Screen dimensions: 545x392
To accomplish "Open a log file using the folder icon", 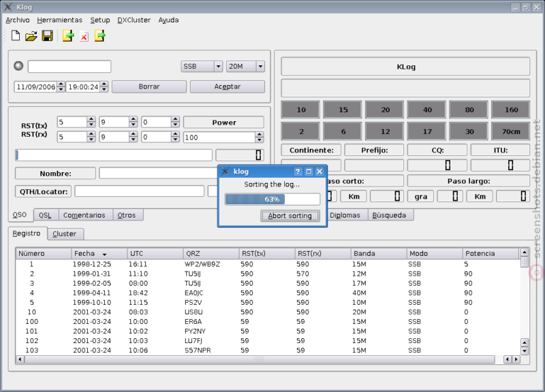I will point(31,36).
